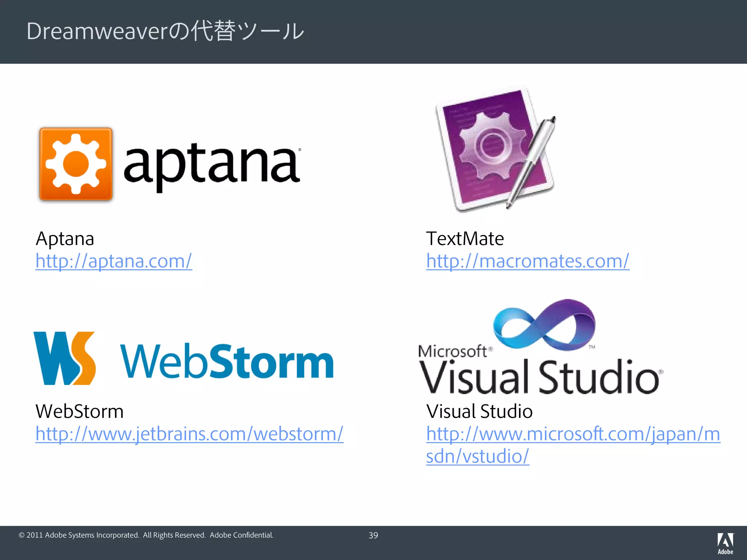
Task: Click the 2011 Adobe Systems copyright notice
Action: point(146,535)
